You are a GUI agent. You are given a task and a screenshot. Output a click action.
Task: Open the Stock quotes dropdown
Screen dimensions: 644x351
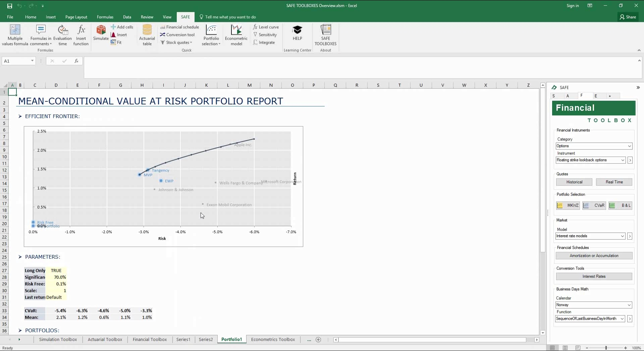[176, 42]
